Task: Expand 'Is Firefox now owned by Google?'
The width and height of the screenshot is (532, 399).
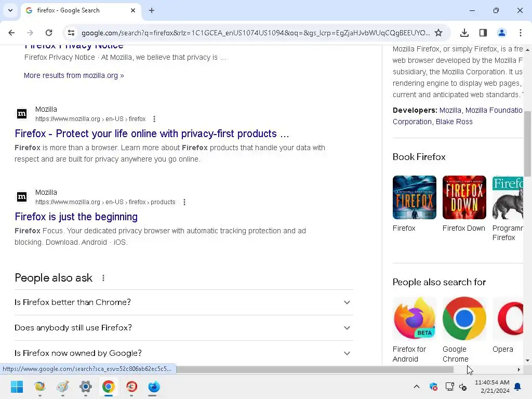Action: (183, 353)
